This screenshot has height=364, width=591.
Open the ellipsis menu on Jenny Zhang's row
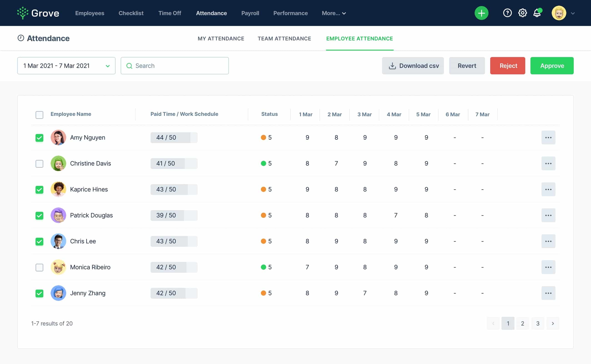[548, 293]
